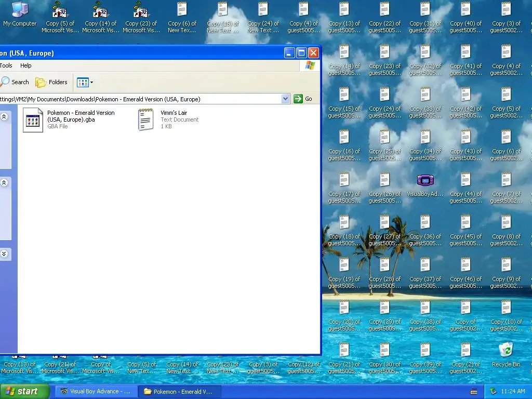Switch to Visual Boy Advance taskbar button
Screen dimensions: 532x399
[96, 392]
